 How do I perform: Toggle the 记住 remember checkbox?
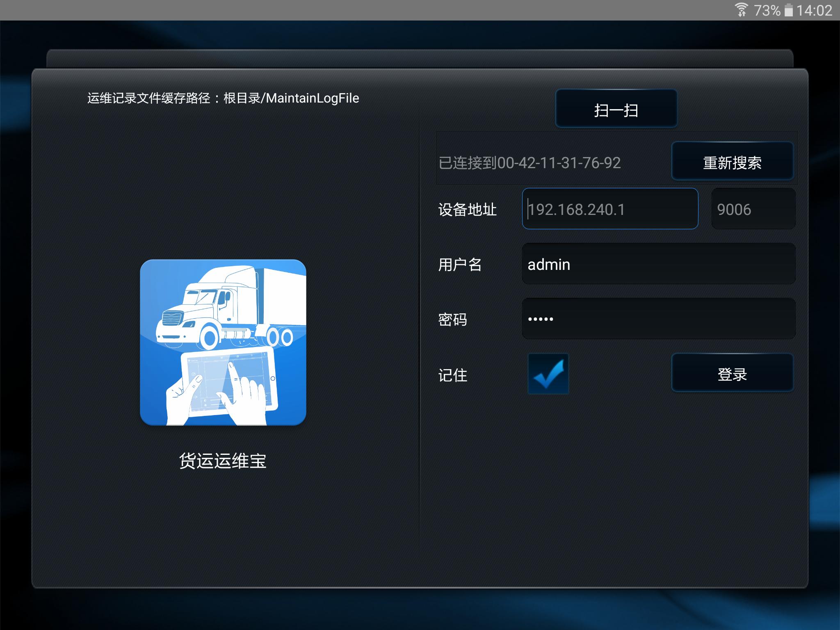click(x=548, y=374)
